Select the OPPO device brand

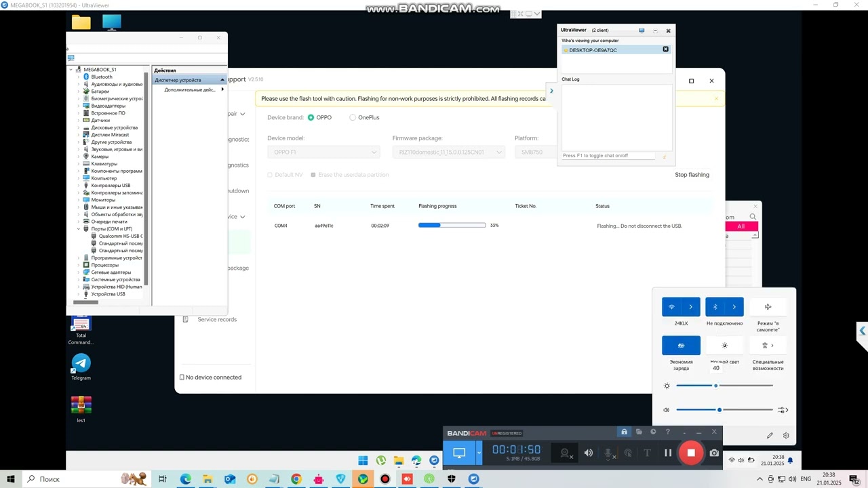tap(311, 117)
